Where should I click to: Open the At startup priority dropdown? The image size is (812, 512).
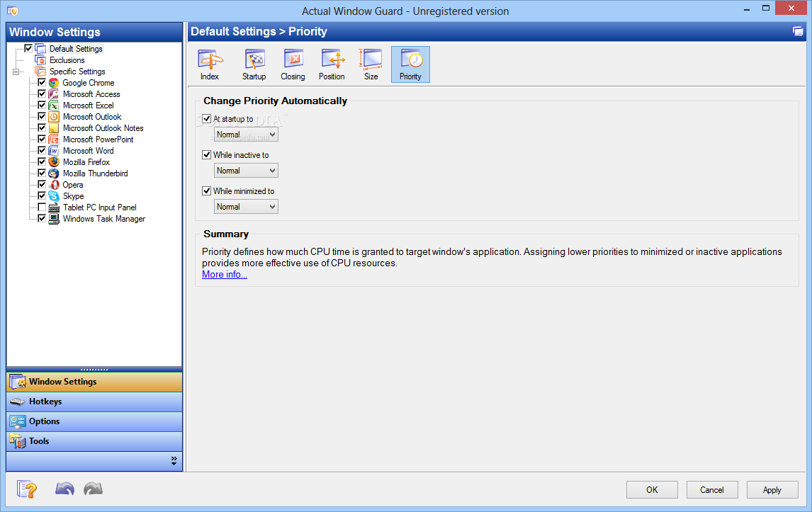[x=246, y=135]
